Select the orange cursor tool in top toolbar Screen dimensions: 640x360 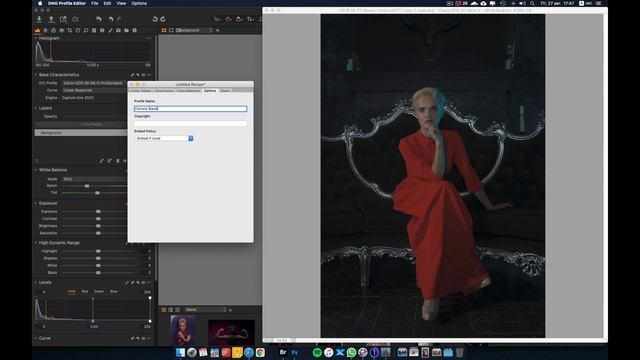(229, 19)
